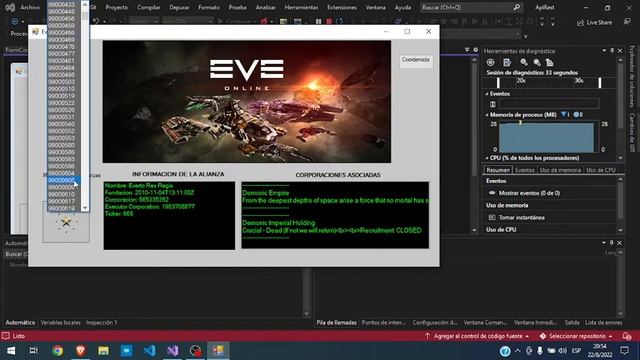Click dropdown list scroll-down arrow
Viewport: 640px width, 360px height.
85,208
